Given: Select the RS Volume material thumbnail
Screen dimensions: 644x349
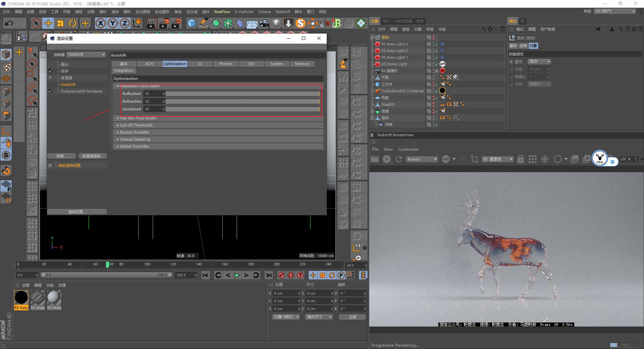Looking at the screenshot, I should tap(21, 298).
